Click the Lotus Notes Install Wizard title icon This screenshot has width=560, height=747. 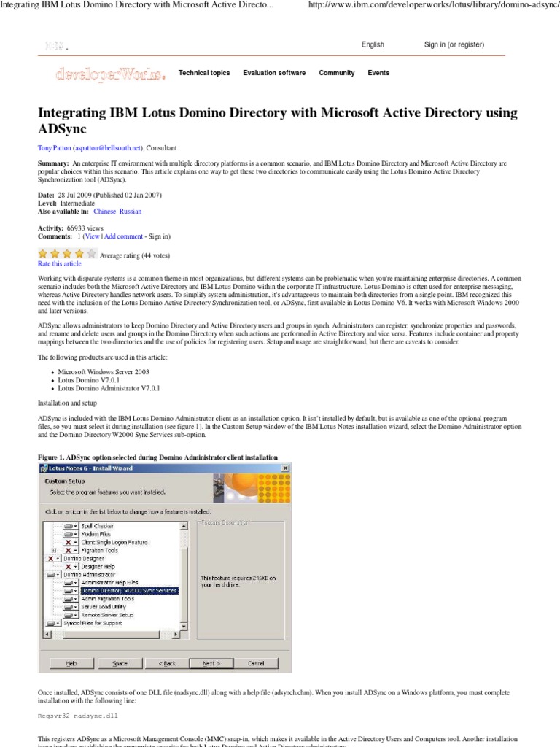pos(44,468)
